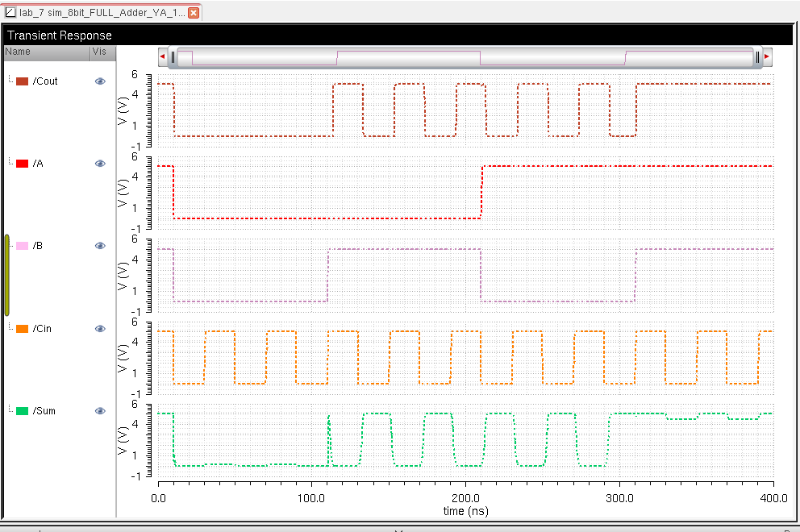The width and height of the screenshot is (800, 532).
Task: Close the lab_7 sim_8bit_FULL_Adder tab
Action: pos(194,13)
